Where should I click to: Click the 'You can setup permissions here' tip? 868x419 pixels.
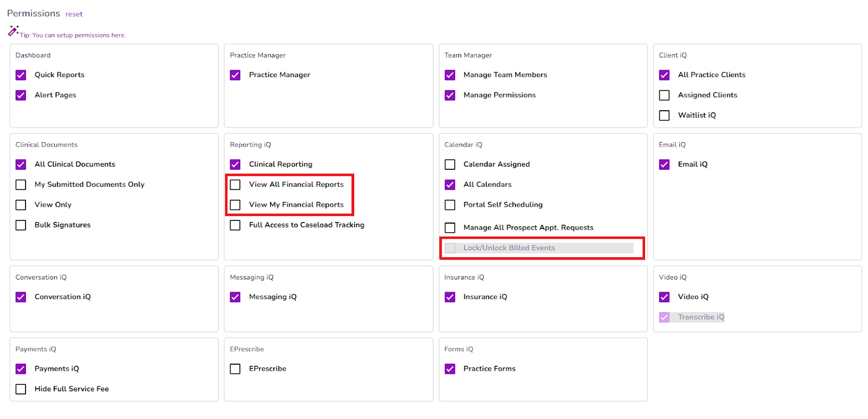pos(79,35)
